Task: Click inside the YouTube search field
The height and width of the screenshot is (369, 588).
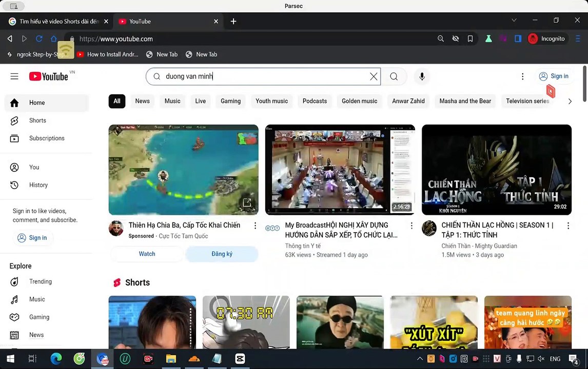Action: [x=263, y=76]
